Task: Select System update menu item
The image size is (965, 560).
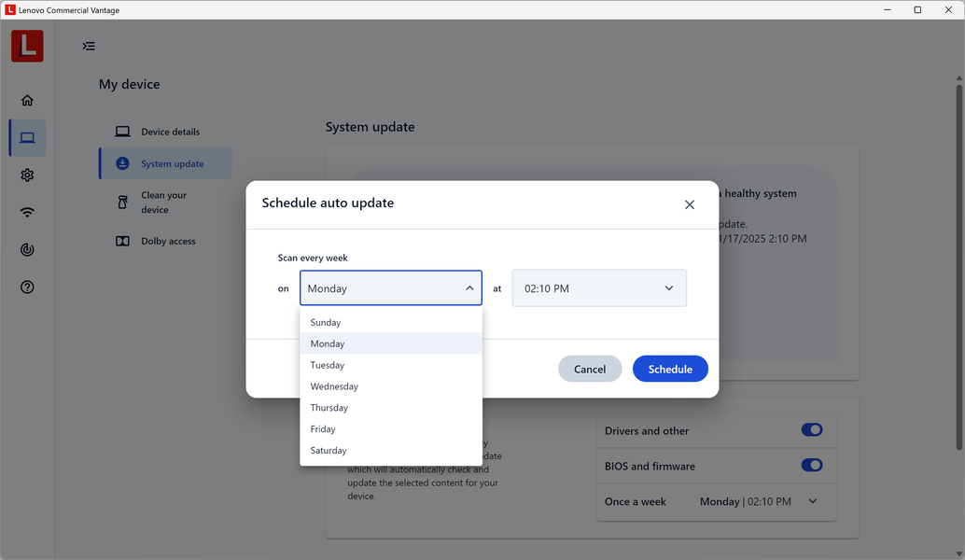Action: [x=165, y=163]
